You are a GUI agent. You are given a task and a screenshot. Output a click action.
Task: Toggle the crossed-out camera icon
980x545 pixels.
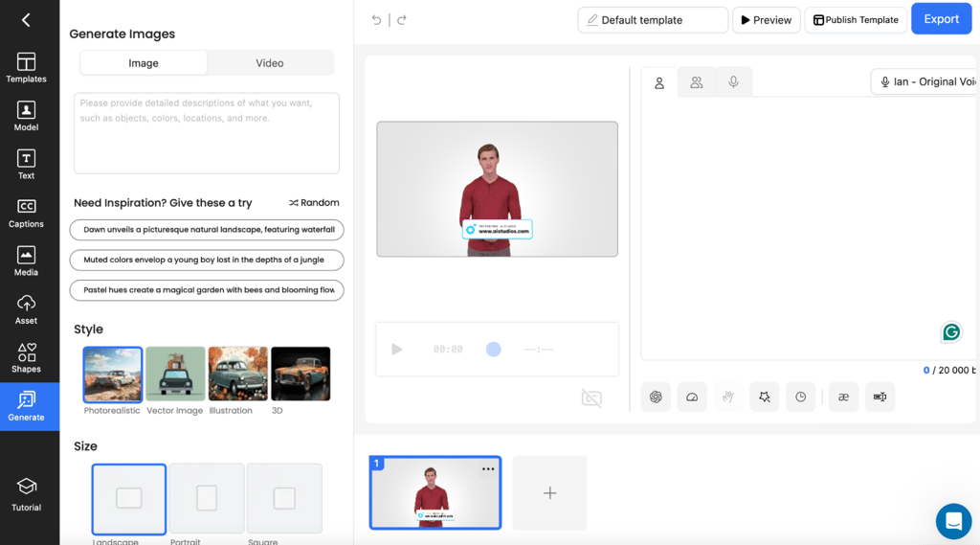tap(591, 397)
